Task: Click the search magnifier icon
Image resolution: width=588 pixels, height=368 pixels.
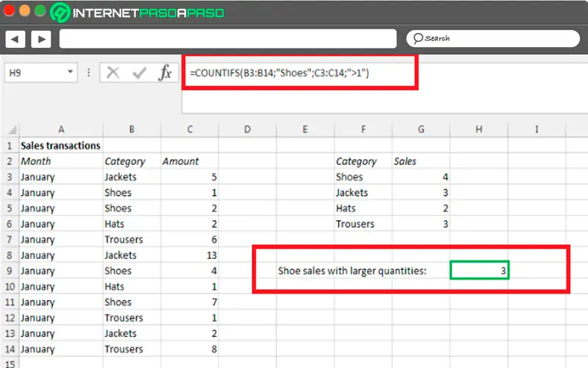Action: pos(417,38)
